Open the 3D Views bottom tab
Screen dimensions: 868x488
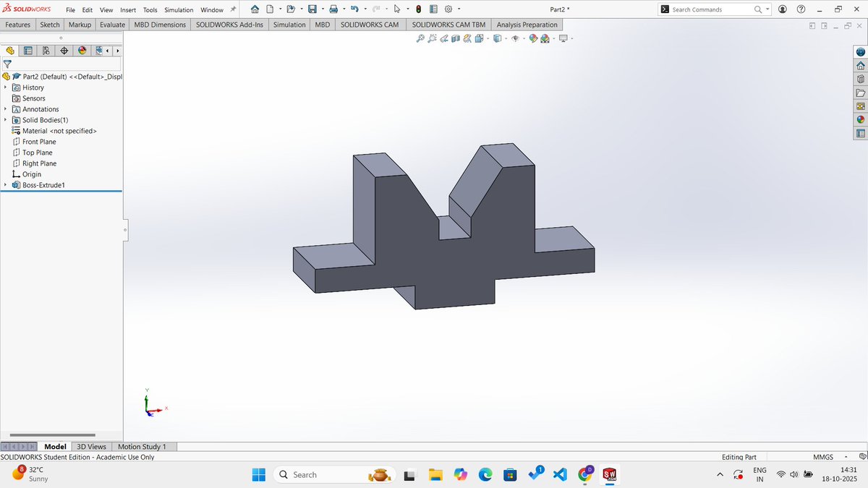tap(92, 447)
